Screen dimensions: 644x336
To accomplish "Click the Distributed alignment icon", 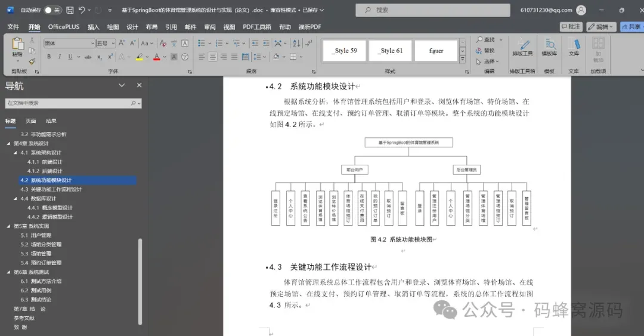I will tap(245, 57).
